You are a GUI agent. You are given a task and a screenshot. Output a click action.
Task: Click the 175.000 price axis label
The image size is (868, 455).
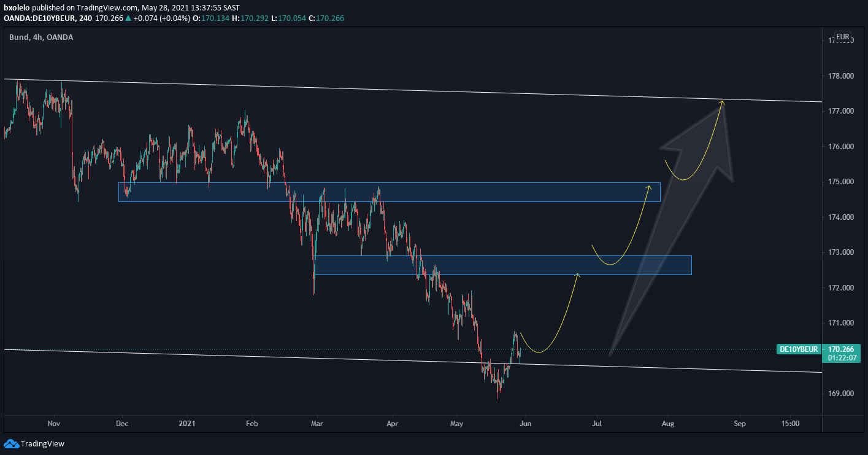pyautogui.click(x=841, y=182)
